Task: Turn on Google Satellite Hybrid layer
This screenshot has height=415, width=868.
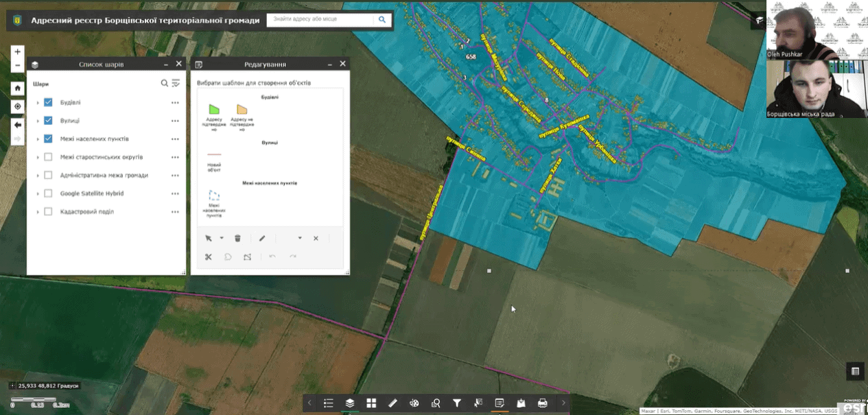Action: 48,193
